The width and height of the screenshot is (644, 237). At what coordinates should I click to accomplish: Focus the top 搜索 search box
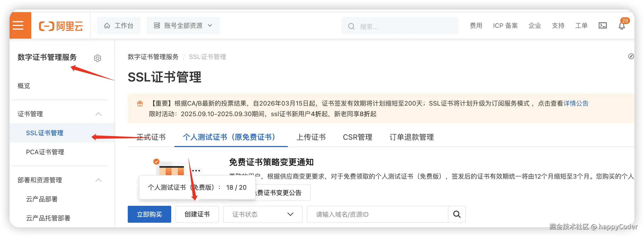click(400, 26)
